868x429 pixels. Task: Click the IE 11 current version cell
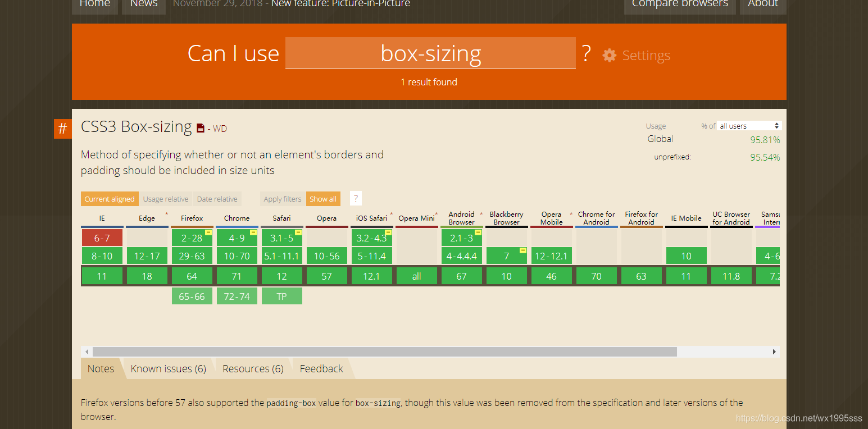pyautogui.click(x=102, y=276)
